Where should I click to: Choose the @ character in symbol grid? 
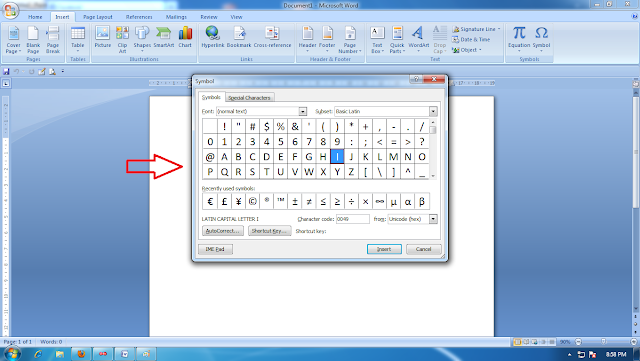pos(210,157)
